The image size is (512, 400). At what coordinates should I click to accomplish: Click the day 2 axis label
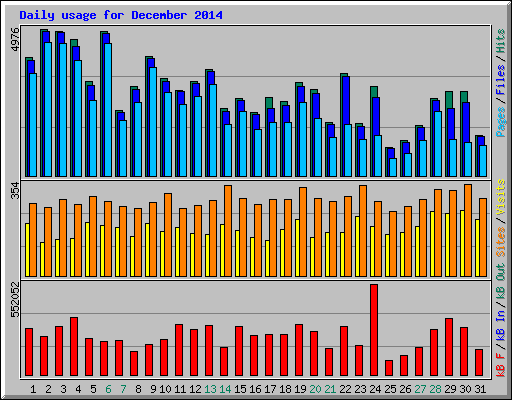tap(48, 389)
